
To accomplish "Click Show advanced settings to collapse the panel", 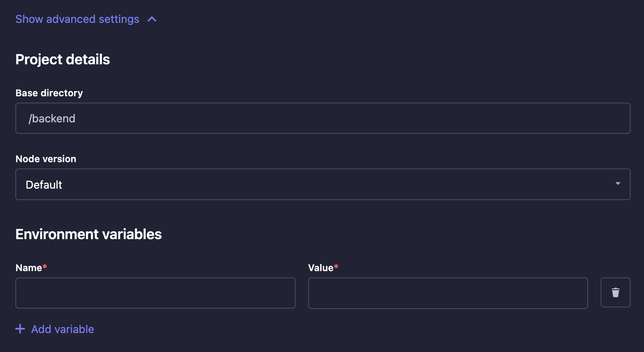I will tap(77, 19).
